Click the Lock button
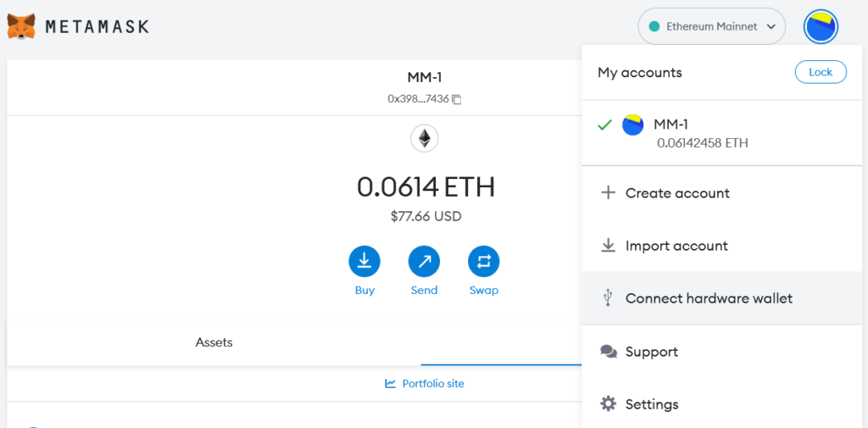 pos(821,73)
